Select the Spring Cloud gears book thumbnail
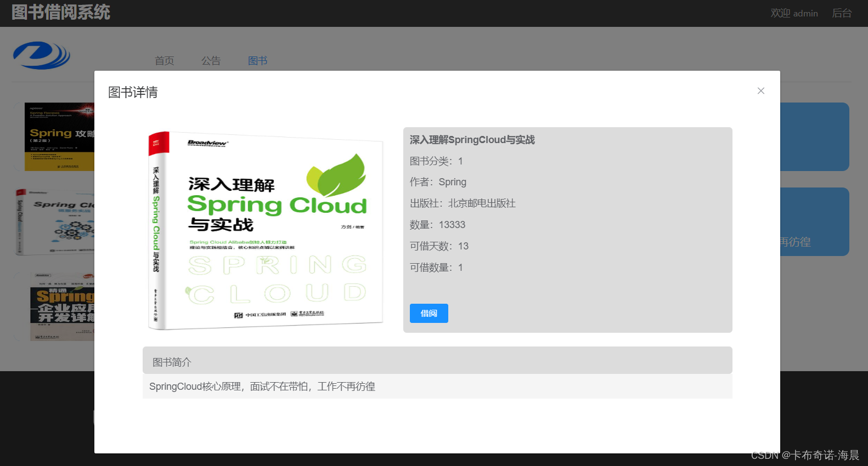This screenshot has width=868, height=466. coord(55,221)
